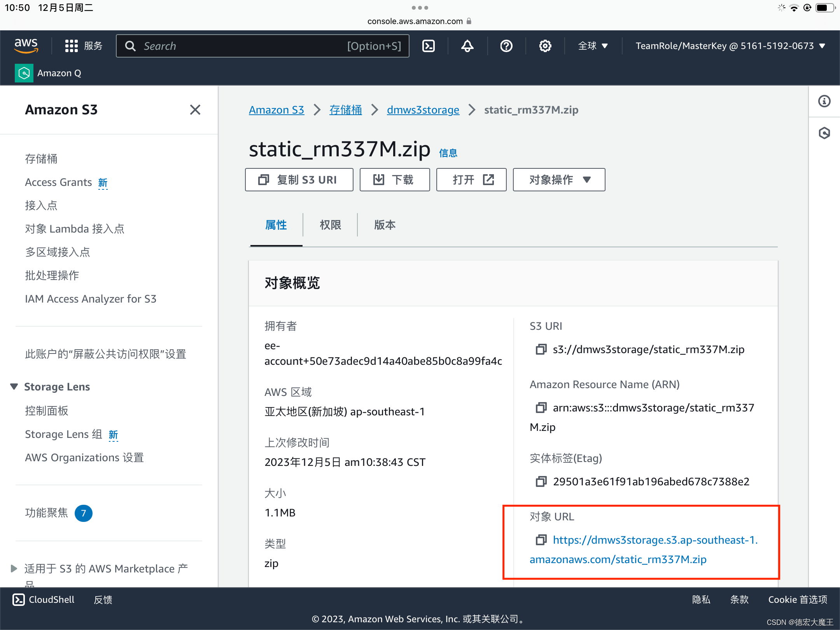Open the object URL https link

point(644,549)
